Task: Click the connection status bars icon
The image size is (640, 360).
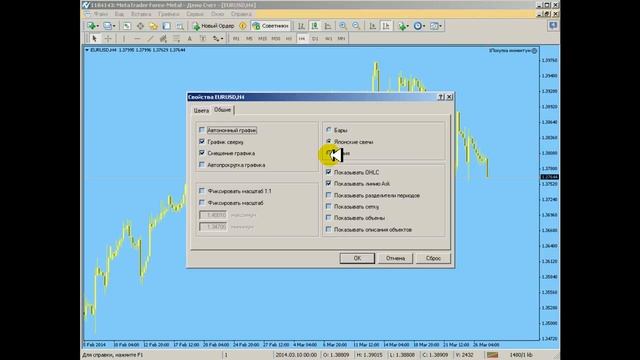Action: pyautogui.click(x=493, y=355)
